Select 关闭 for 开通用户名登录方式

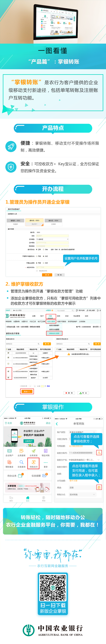[x=43, y=256]
